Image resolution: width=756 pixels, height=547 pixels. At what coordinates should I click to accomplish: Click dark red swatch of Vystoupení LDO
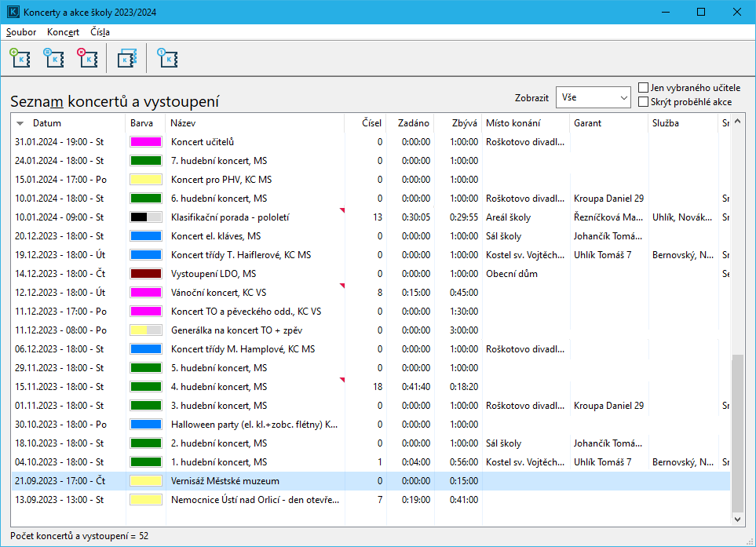pyautogui.click(x=145, y=274)
